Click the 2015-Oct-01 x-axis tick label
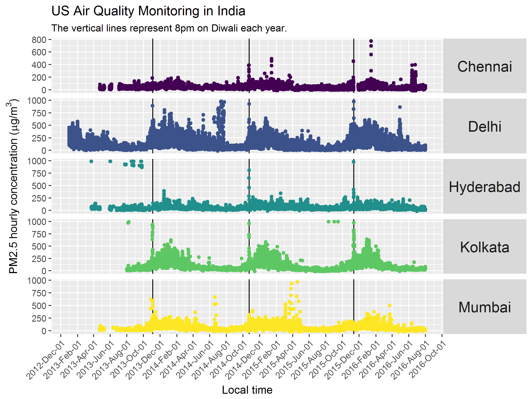The image size is (532, 399). 327,360
